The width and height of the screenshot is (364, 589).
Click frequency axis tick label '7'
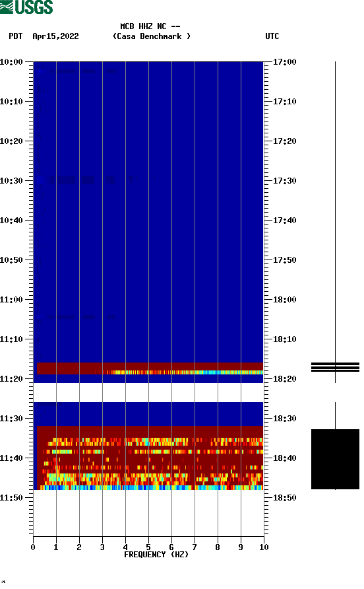[x=195, y=547]
